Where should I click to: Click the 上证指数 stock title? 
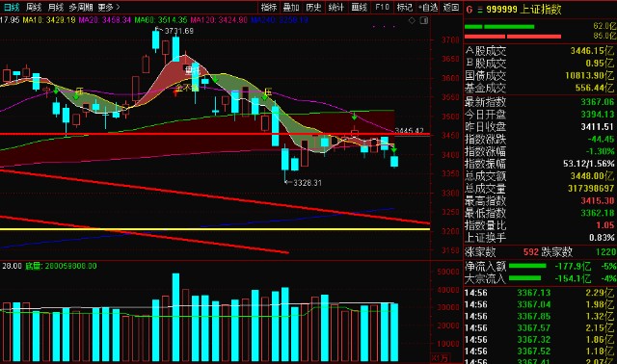(540, 10)
